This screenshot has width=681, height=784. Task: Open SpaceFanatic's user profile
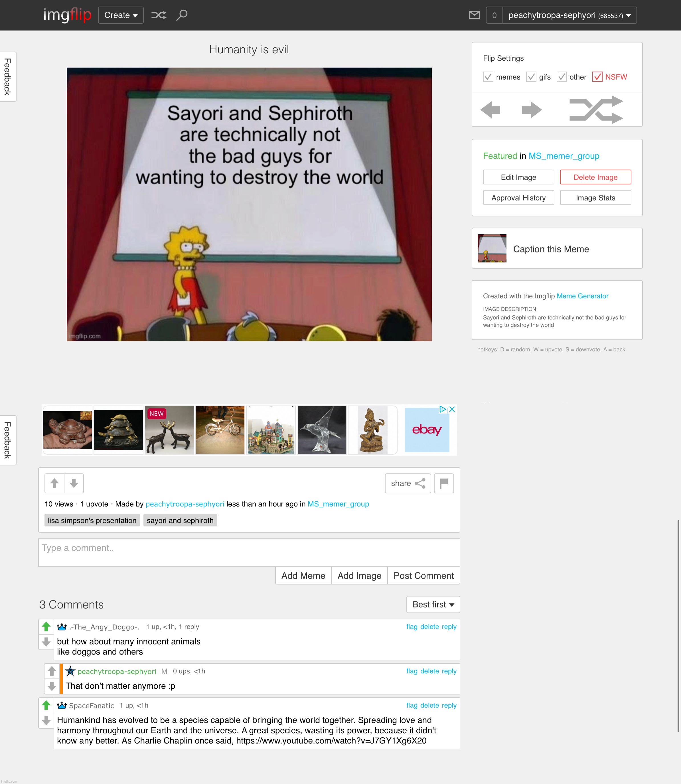click(x=92, y=706)
